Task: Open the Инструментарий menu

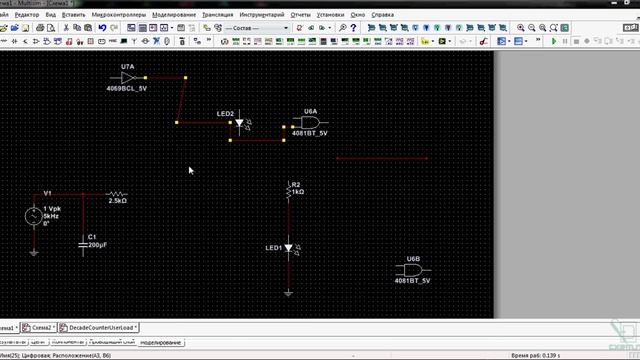Action: click(262, 15)
